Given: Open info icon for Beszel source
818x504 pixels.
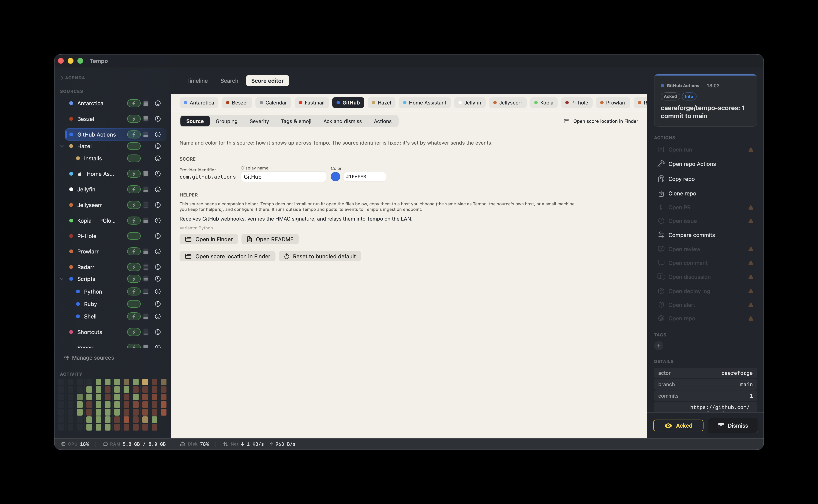Looking at the screenshot, I should click(158, 119).
